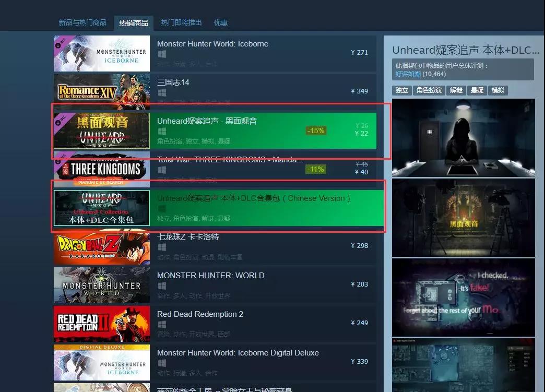Click the preview panel heading Unheard疑案追声 本体+DLC
The image size is (545, 392).
[466, 51]
